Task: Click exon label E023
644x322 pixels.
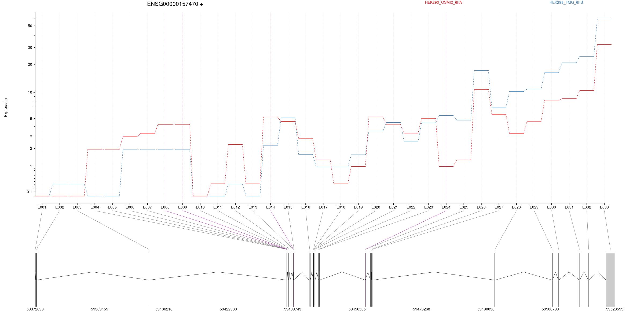Action: click(429, 207)
